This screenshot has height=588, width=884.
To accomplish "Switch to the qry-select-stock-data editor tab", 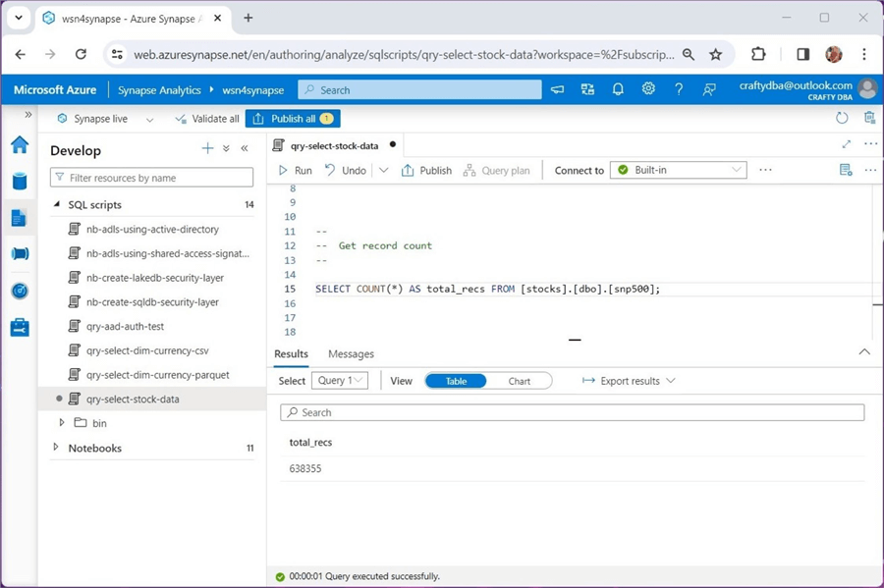I will click(334, 145).
